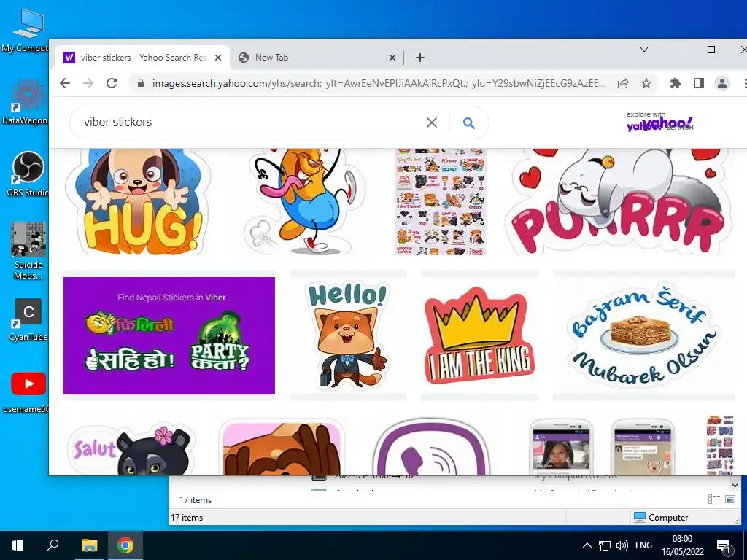Open the two smartphones Viber screenshot thumbnail
This screenshot has width=747, height=560.
(602, 447)
